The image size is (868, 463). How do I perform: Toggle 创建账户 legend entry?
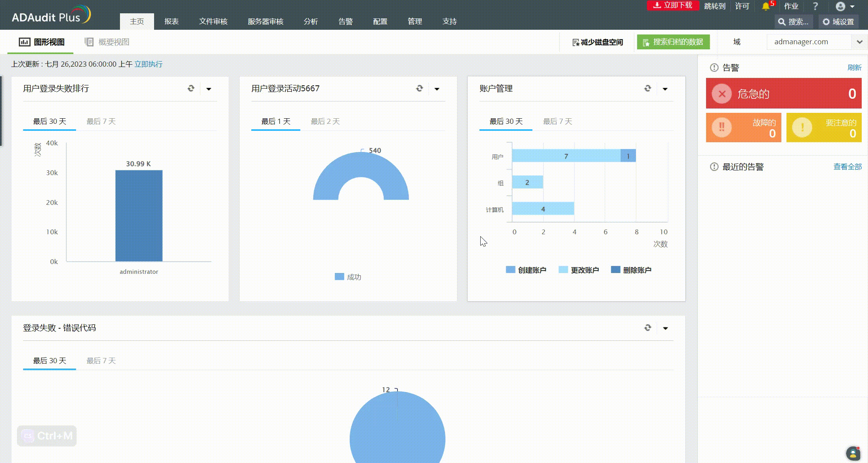(526, 270)
